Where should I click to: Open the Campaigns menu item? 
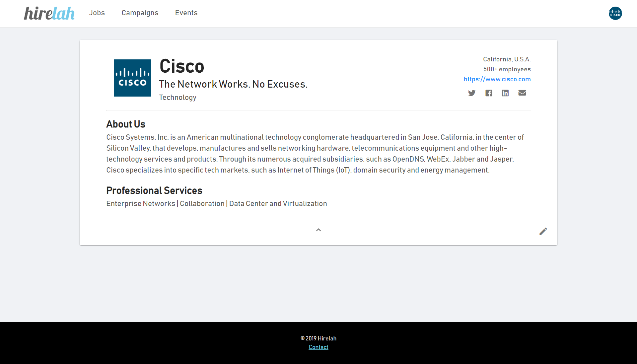140,13
